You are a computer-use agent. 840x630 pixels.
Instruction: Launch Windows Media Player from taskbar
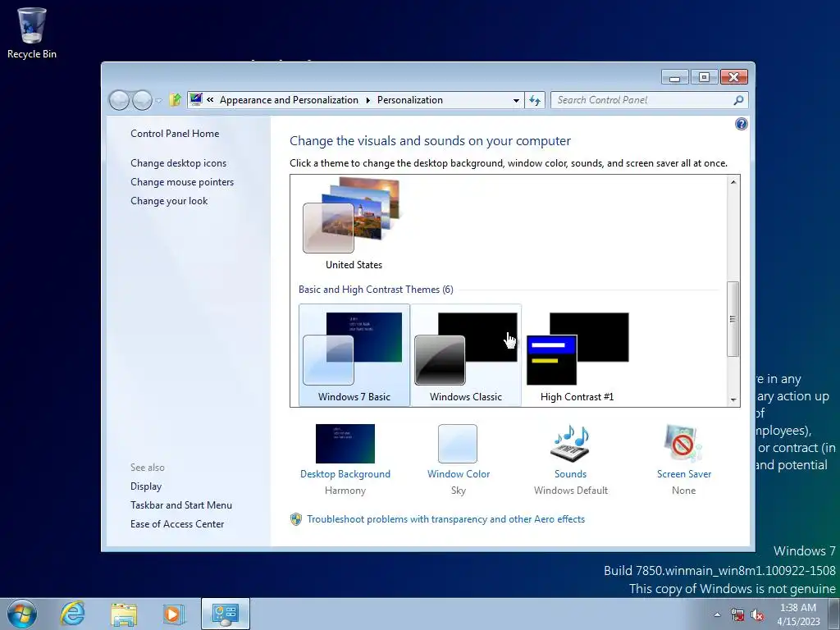(x=174, y=614)
